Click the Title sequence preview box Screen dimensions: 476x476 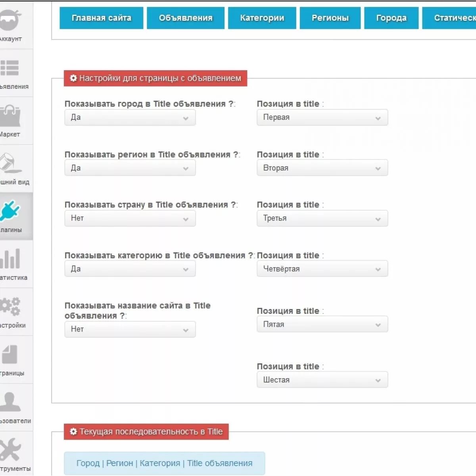coord(164,463)
